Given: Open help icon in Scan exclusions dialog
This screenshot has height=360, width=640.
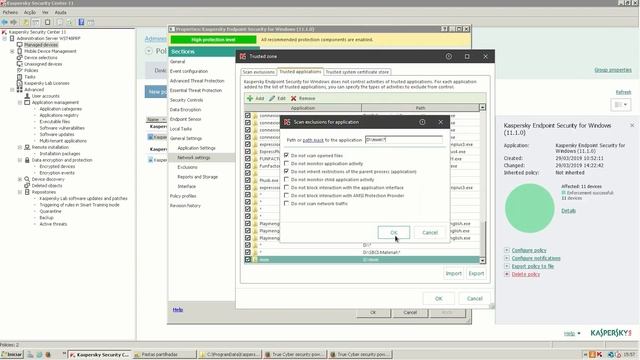Looking at the screenshot, I should point(422,122).
